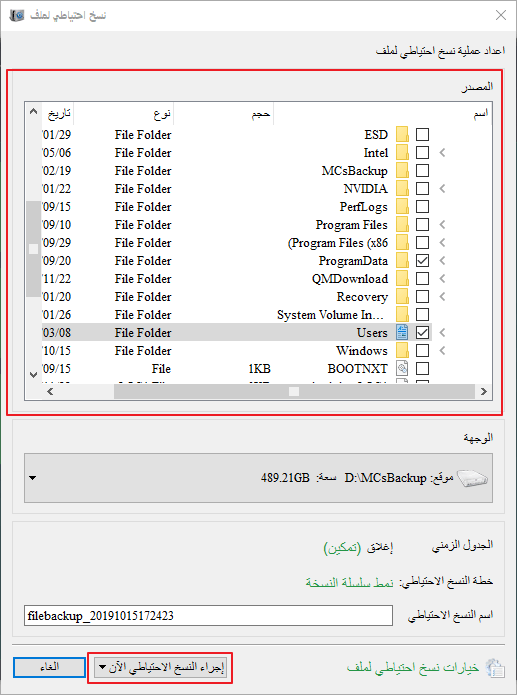Viewport: 517px width, 695px height.
Task: Click the الغاء cancel button
Action: [49, 667]
